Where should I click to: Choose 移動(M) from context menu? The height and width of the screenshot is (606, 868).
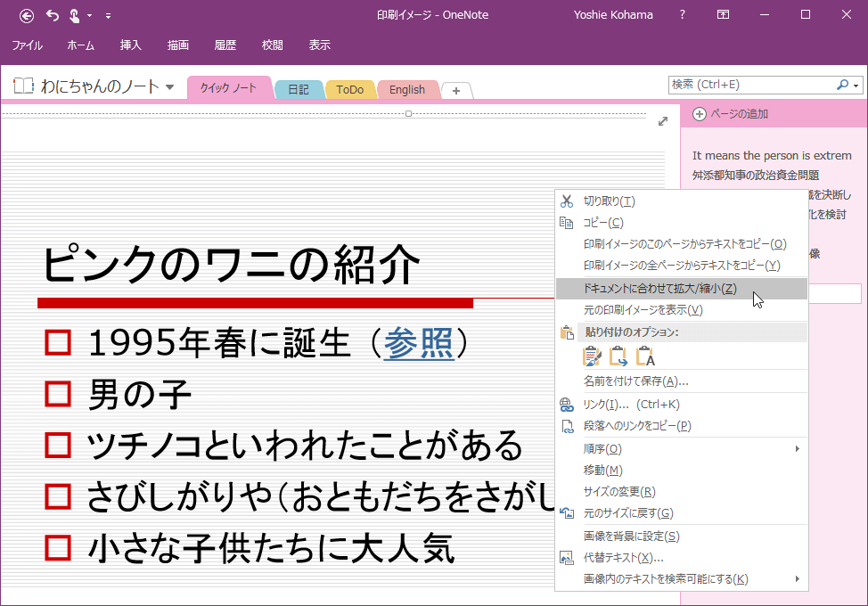pos(681,471)
